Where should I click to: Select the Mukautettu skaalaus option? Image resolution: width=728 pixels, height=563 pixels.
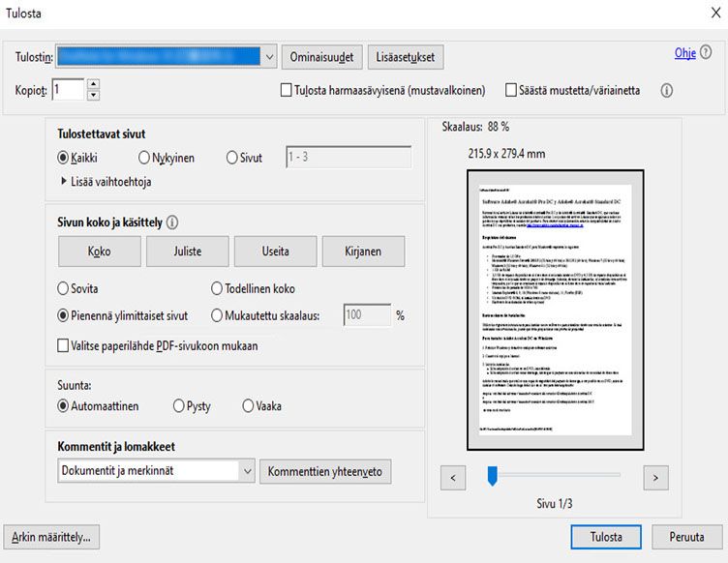(x=216, y=315)
